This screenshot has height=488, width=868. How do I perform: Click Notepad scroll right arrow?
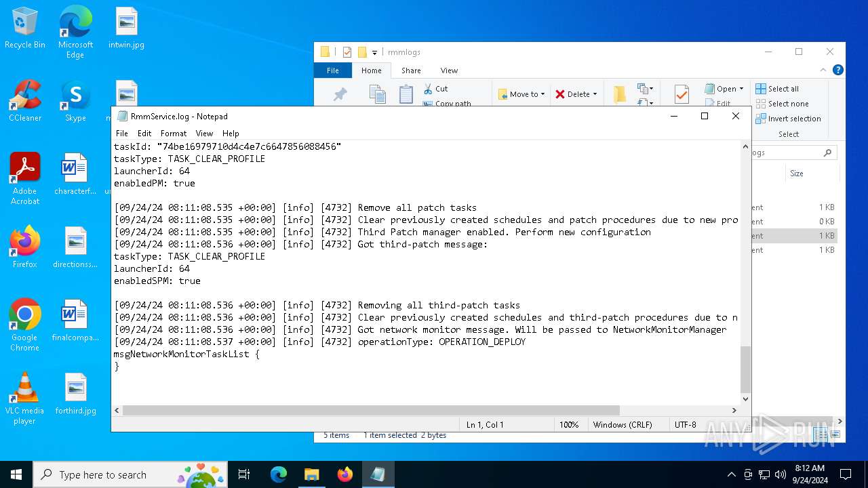pyautogui.click(x=734, y=410)
